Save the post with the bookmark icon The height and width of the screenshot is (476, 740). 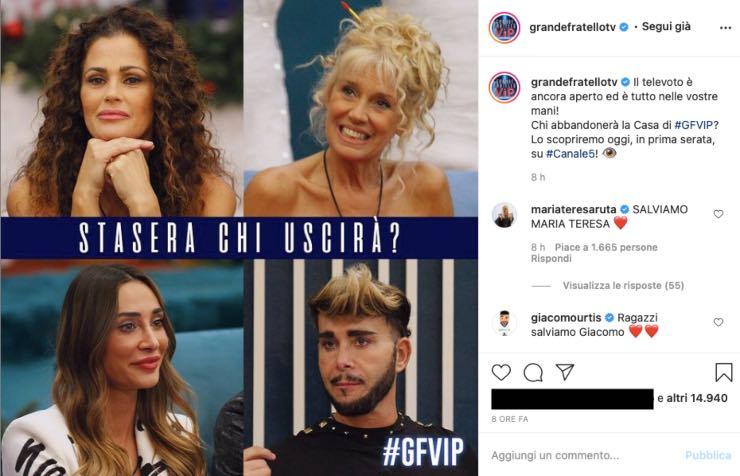[723, 372]
